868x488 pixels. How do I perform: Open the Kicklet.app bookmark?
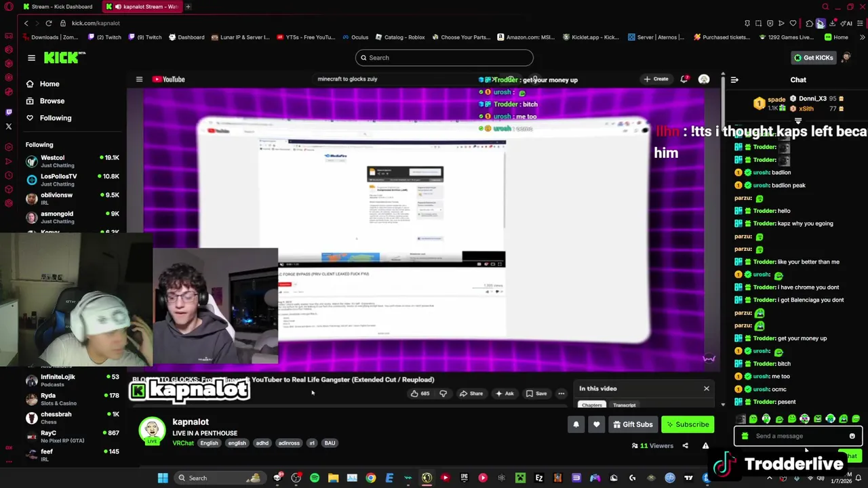coord(592,37)
